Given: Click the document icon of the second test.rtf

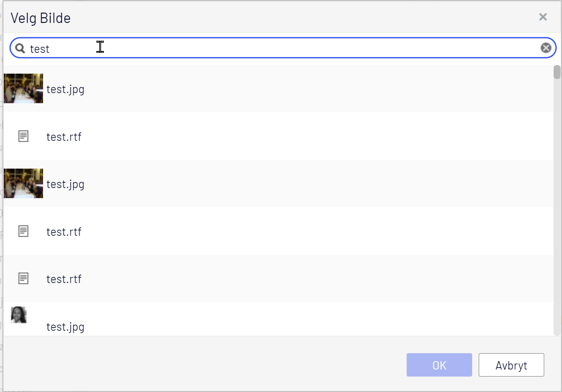Looking at the screenshot, I should (x=23, y=231).
